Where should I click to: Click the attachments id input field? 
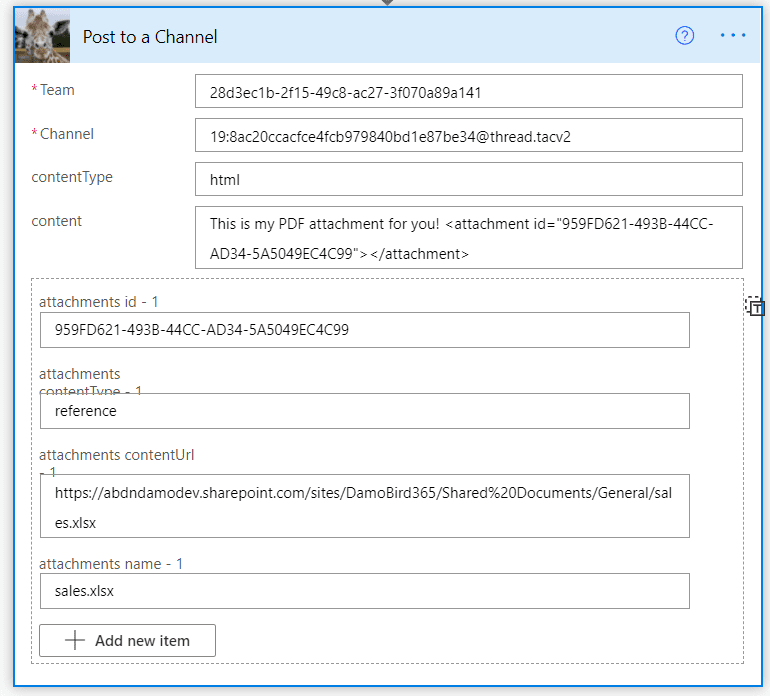click(364, 330)
